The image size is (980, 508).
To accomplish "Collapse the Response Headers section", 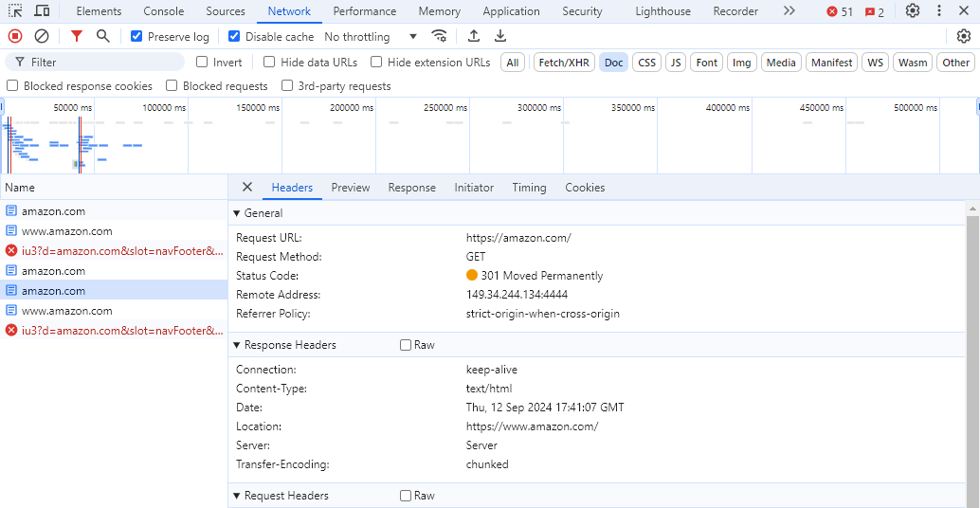I will click(x=237, y=345).
